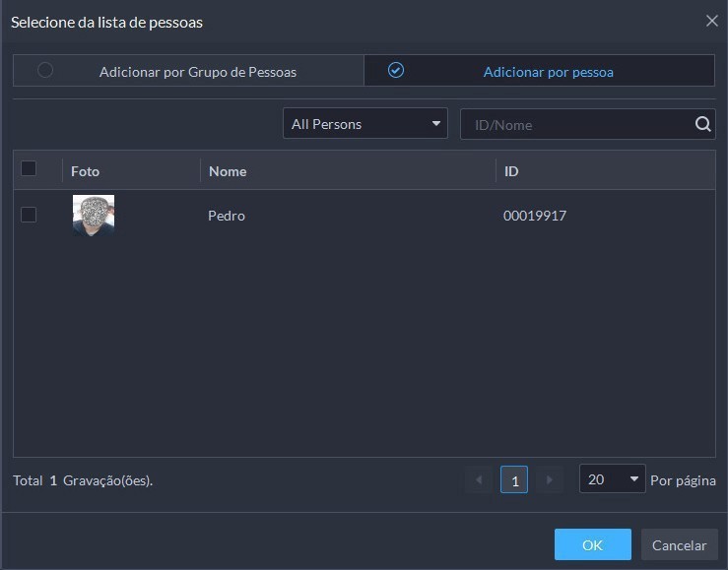Open Pedro's photo thumbnail
The image size is (728, 570).
(x=94, y=216)
